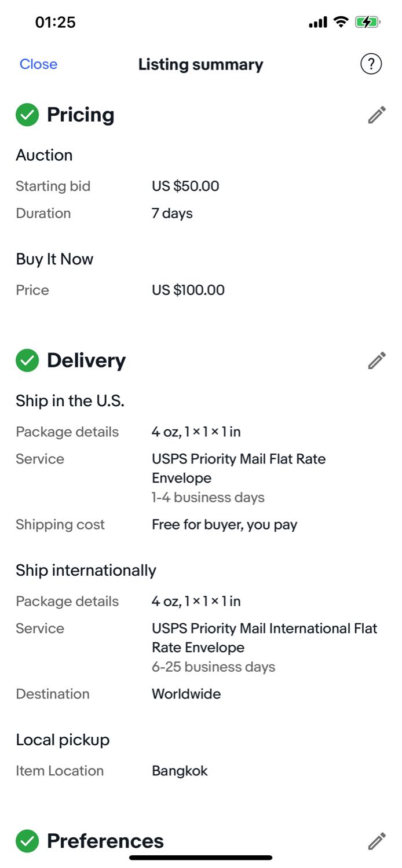
Task: Select the US $50.00 starting bid value
Action: click(185, 186)
